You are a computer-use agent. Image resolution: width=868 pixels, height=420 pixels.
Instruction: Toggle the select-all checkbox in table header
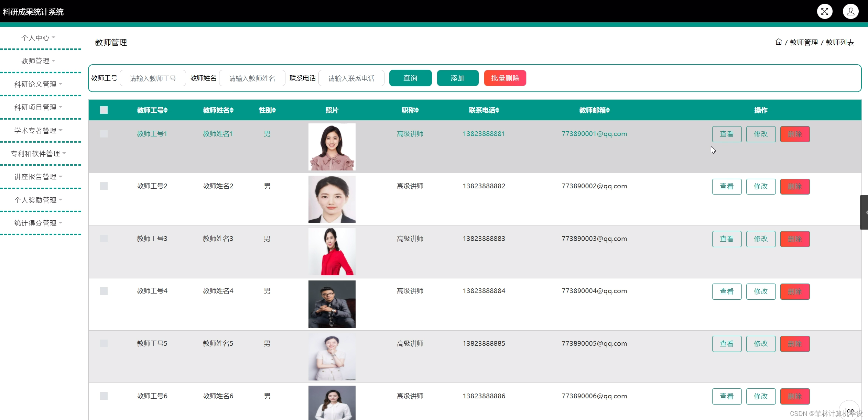(104, 110)
